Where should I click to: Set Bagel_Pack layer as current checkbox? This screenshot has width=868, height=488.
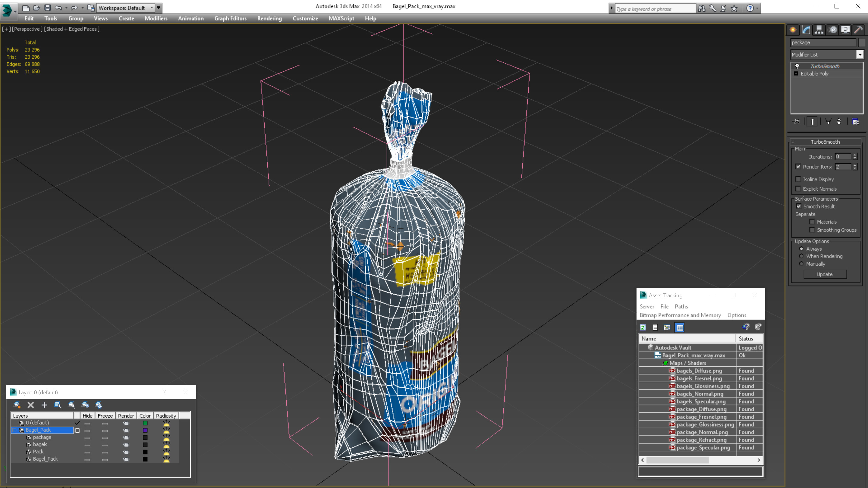coord(77,430)
